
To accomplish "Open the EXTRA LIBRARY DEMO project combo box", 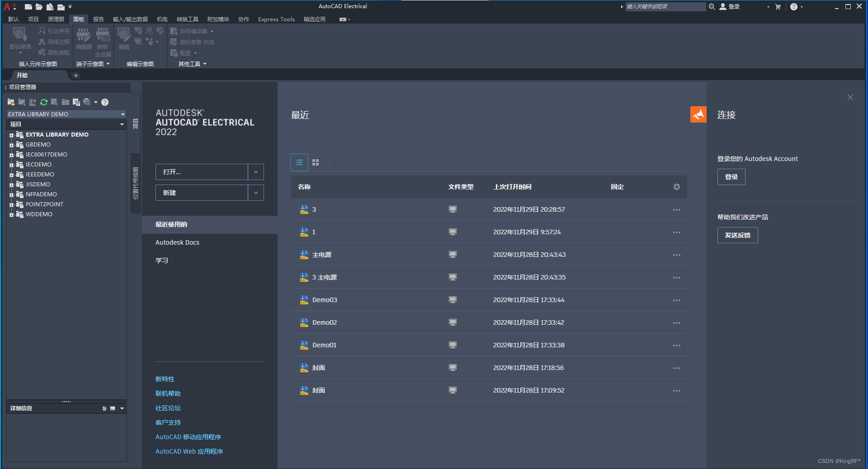I will tap(66, 114).
